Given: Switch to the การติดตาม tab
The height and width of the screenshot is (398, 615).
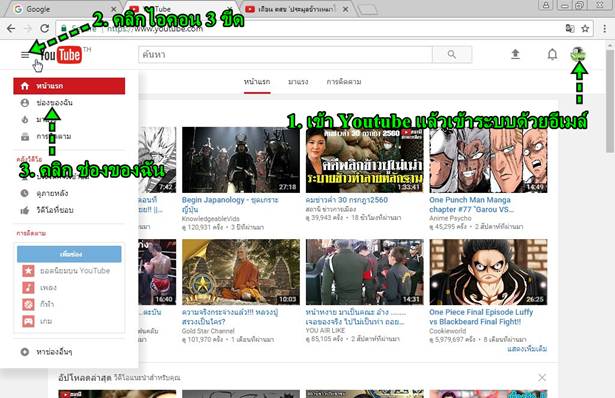Looking at the screenshot, I should click(x=344, y=82).
